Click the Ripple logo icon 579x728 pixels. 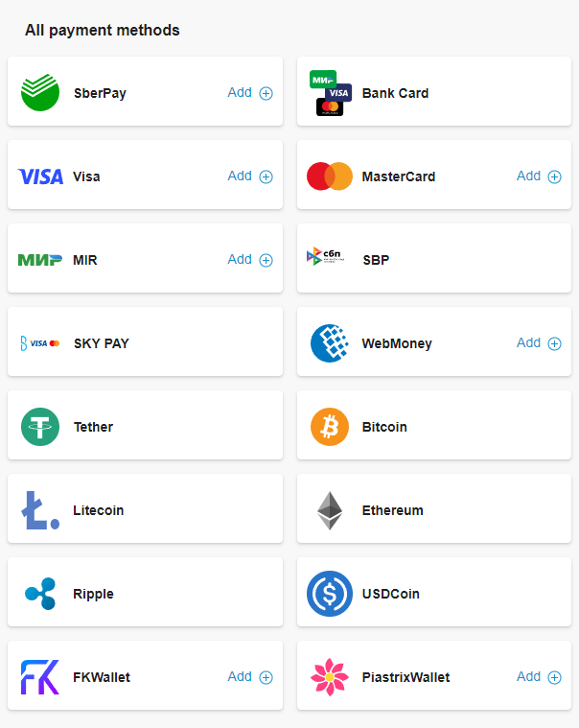pyautogui.click(x=40, y=594)
